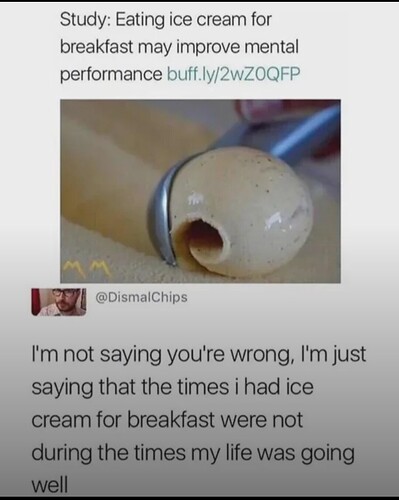
Task: Click the fingers holding the scoop
Action: (x=263, y=112)
